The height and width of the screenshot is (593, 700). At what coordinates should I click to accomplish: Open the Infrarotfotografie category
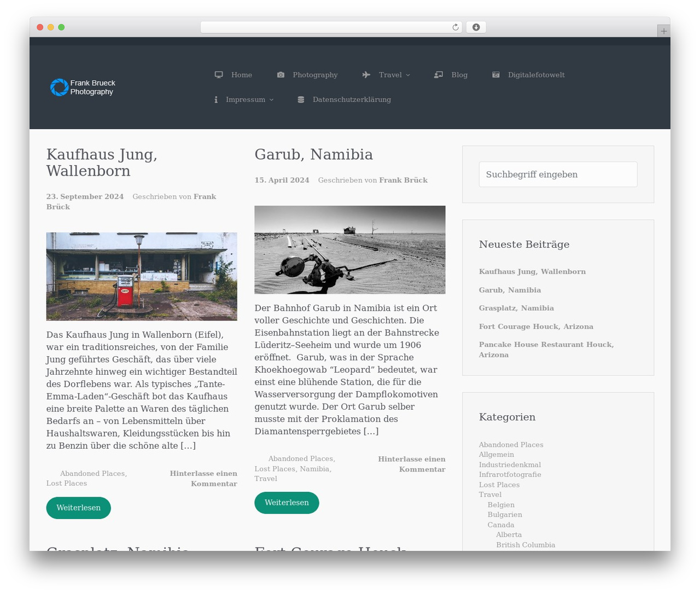tap(510, 475)
